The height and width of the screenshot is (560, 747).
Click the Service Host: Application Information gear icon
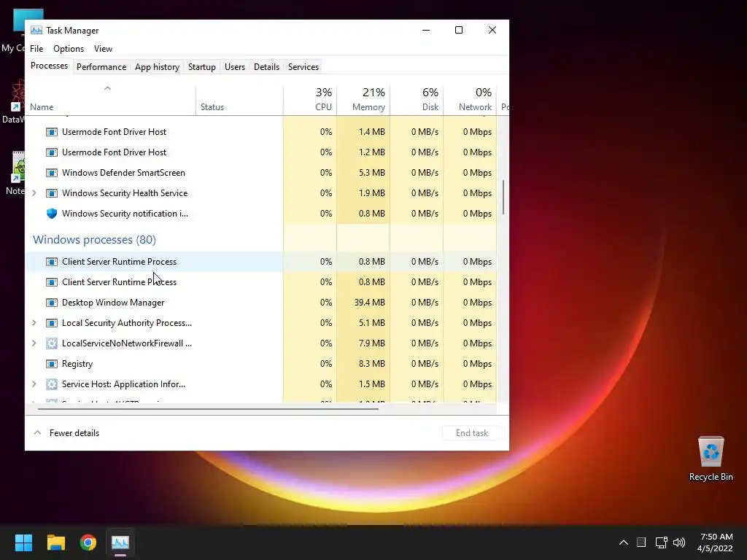pyautogui.click(x=52, y=384)
